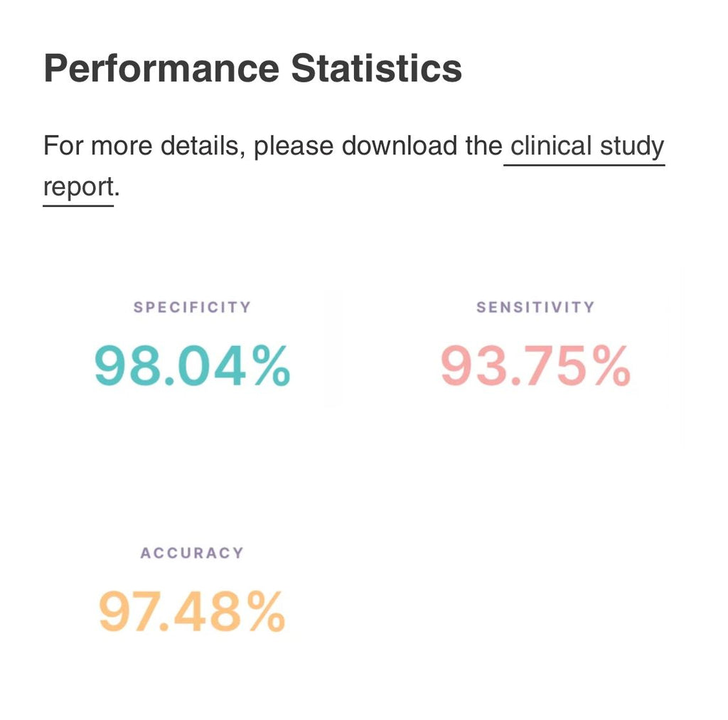
Task: Click the word "please" in the paragraph
Action: [x=294, y=147]
